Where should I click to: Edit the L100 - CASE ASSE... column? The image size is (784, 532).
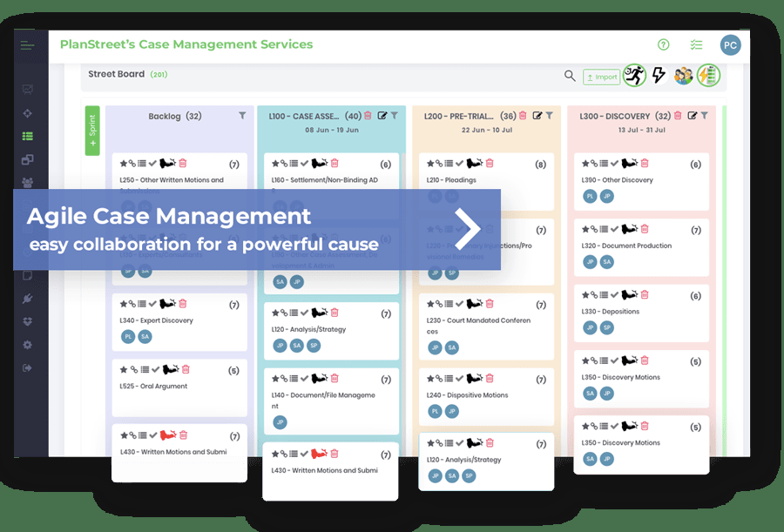click(382, 116)
